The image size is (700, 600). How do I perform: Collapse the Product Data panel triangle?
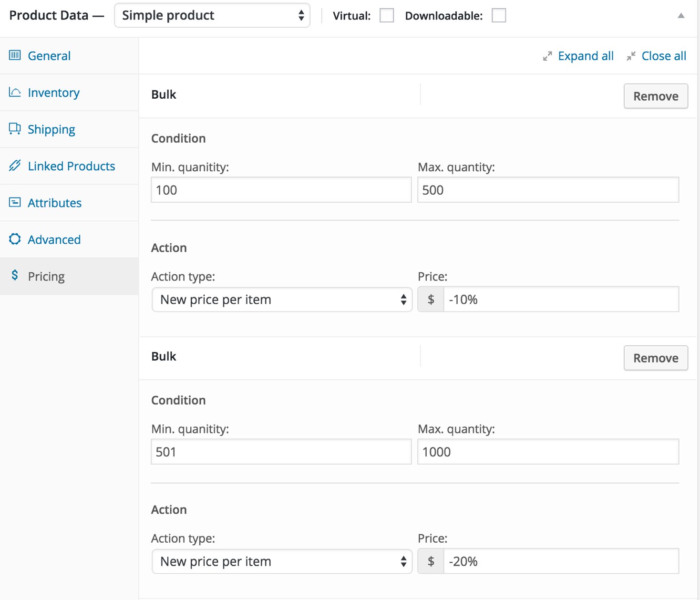coord(681,16)
